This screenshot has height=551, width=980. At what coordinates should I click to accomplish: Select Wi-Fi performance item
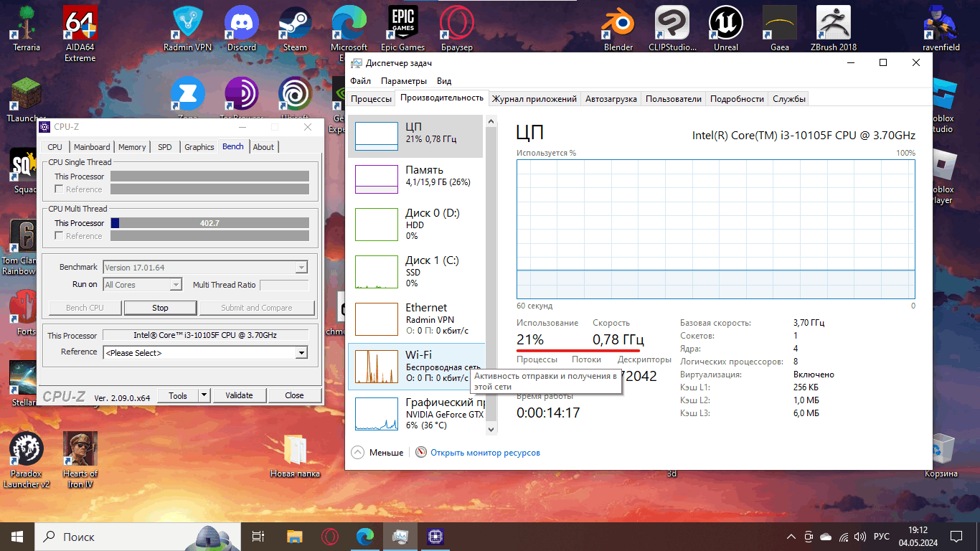point(415,366)
